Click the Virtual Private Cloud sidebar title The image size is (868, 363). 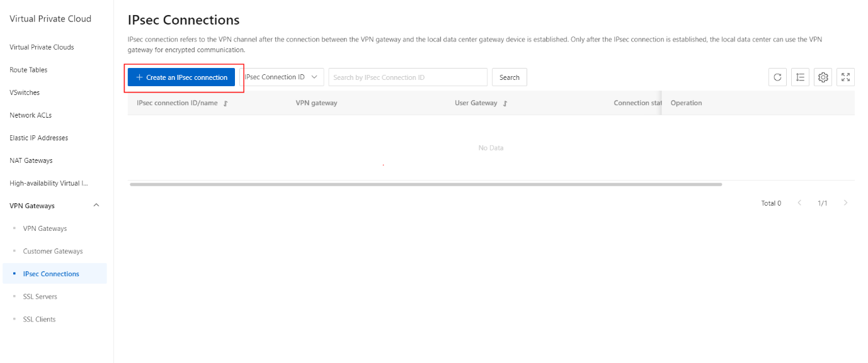click(50, 19)
